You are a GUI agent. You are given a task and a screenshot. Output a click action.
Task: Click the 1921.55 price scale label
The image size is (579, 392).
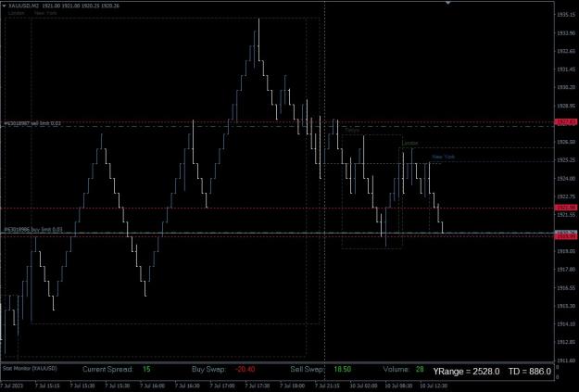566,215
